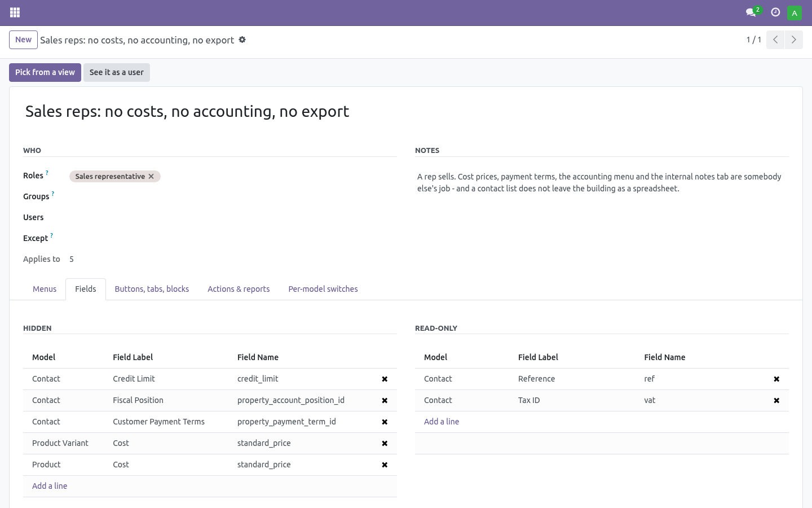Show the Except help tooltip mark
This screenshot has height=508, width=812.
[x=51, y=235]
